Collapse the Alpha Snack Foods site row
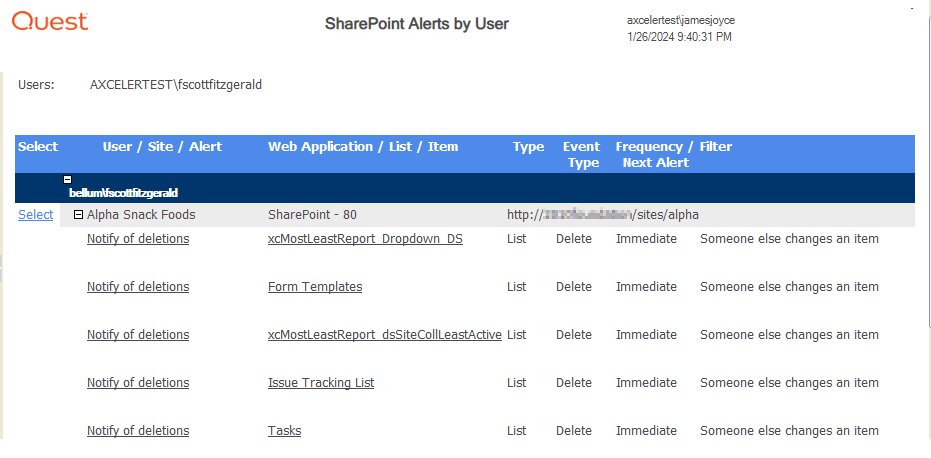Screen dimensions: 931x458 (78, 215)
